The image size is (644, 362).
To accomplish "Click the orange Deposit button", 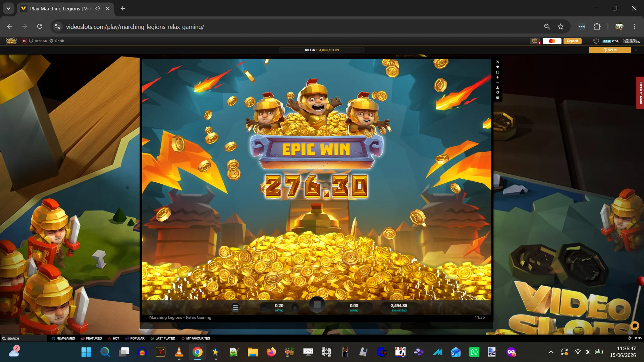I will coord(573,41).
